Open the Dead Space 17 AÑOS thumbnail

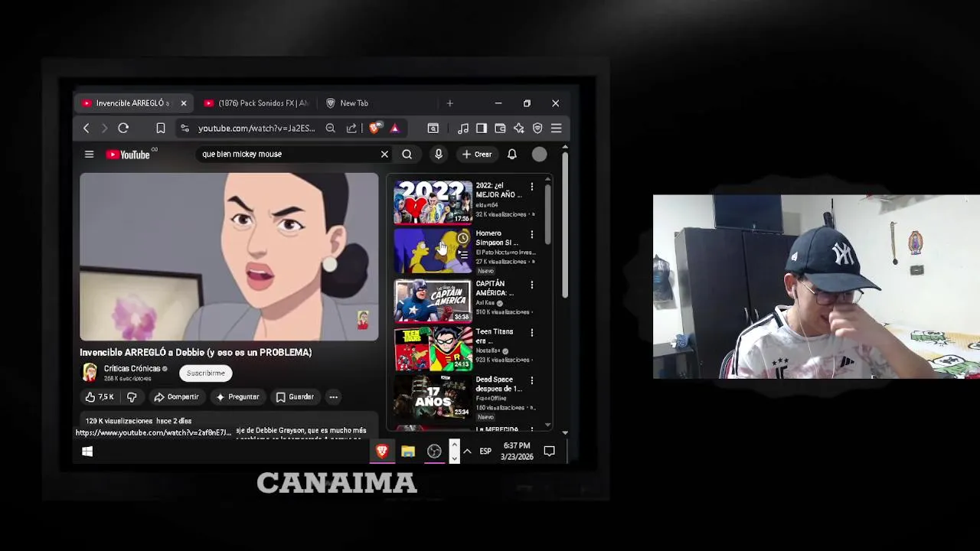click(433, 397)
